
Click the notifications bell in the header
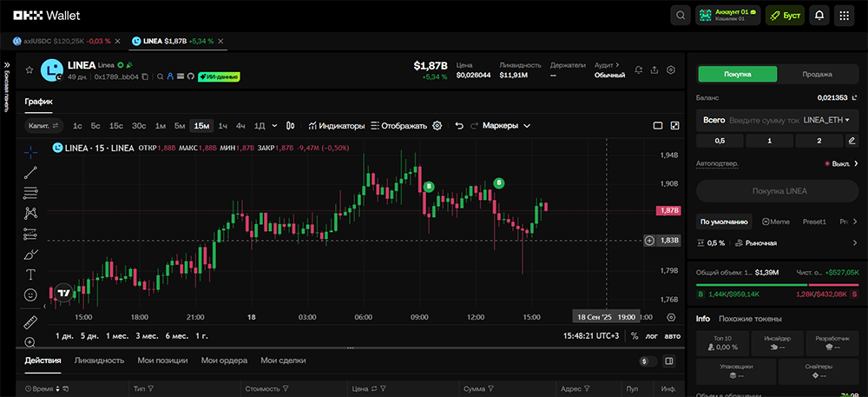(x=819, y=16)
